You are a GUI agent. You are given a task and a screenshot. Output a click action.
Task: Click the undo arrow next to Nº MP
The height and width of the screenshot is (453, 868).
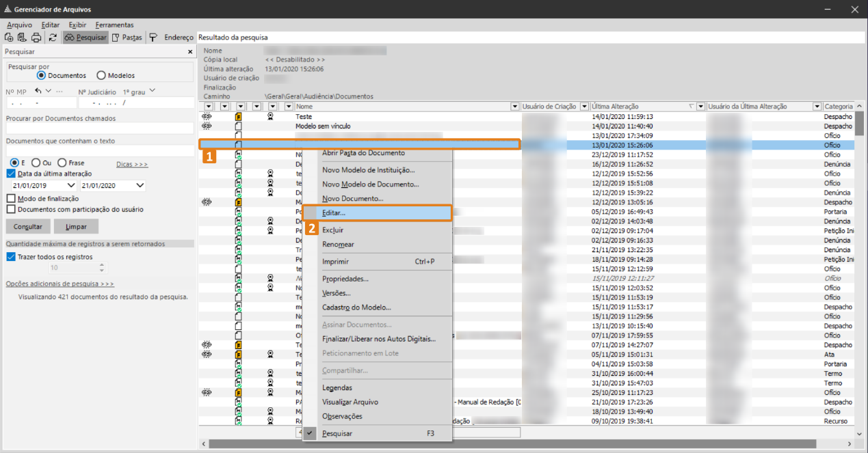[38, 92]
